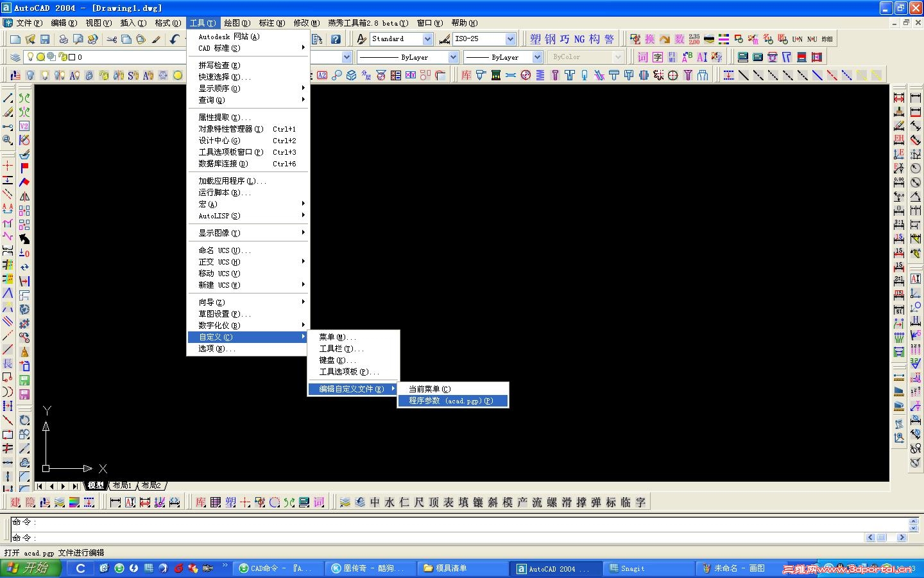Click the Undo arrow icon

point(175,39)
